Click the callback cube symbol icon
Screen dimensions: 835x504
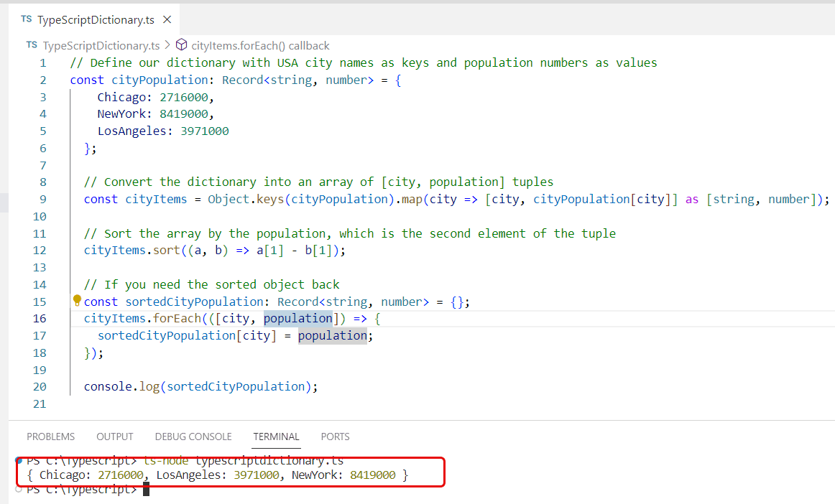(182, 45)
